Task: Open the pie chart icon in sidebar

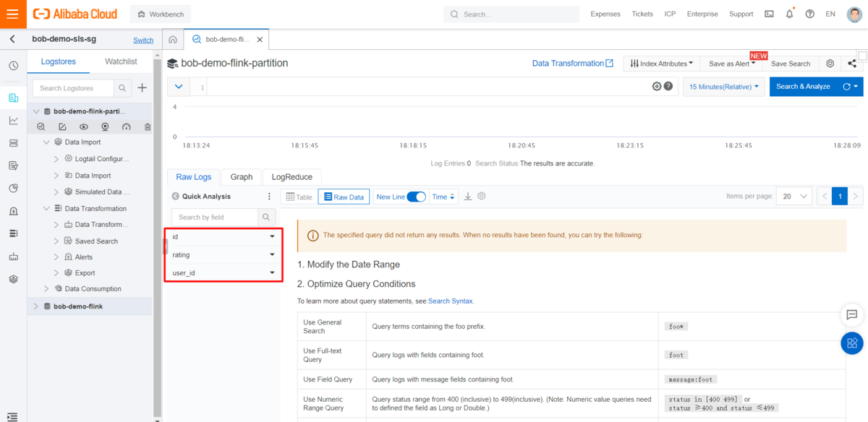Action: 13,189
